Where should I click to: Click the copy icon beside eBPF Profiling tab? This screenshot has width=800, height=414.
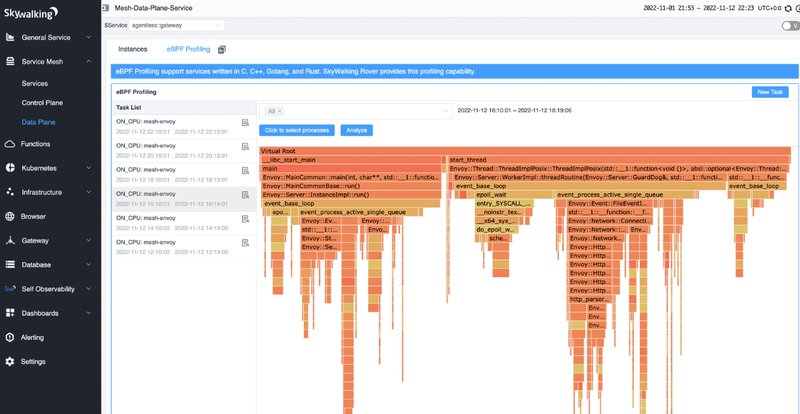click(222, 49)
